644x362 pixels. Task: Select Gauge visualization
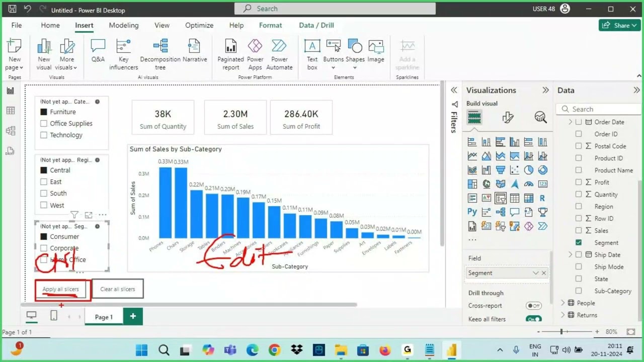coord(528,184)
